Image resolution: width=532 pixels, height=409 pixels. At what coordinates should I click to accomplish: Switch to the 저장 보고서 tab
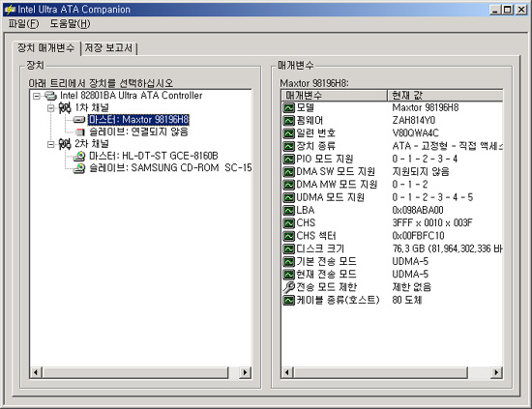point(108,47)
